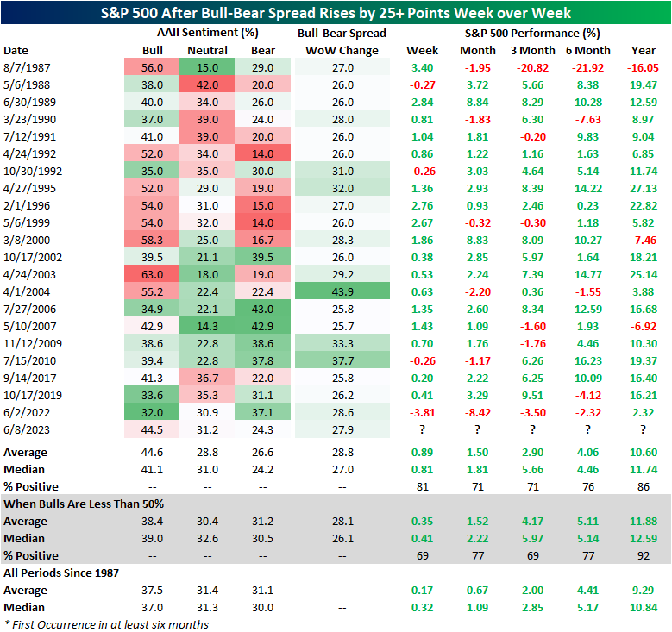
Task: Click the 92 percent positive value
Action: [x=643, y=556]
